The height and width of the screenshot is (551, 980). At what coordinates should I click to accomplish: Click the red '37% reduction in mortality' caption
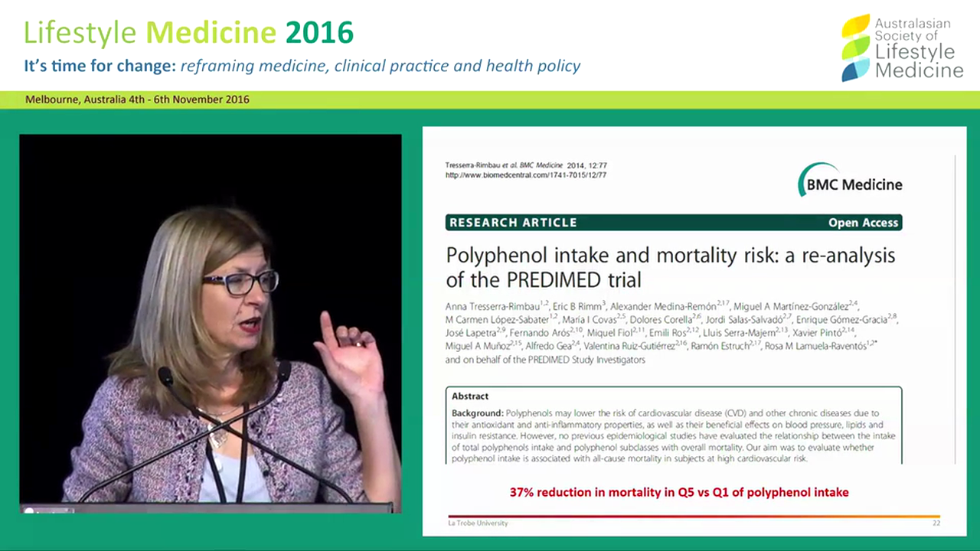pyautogui.click(x=679, y=492)
